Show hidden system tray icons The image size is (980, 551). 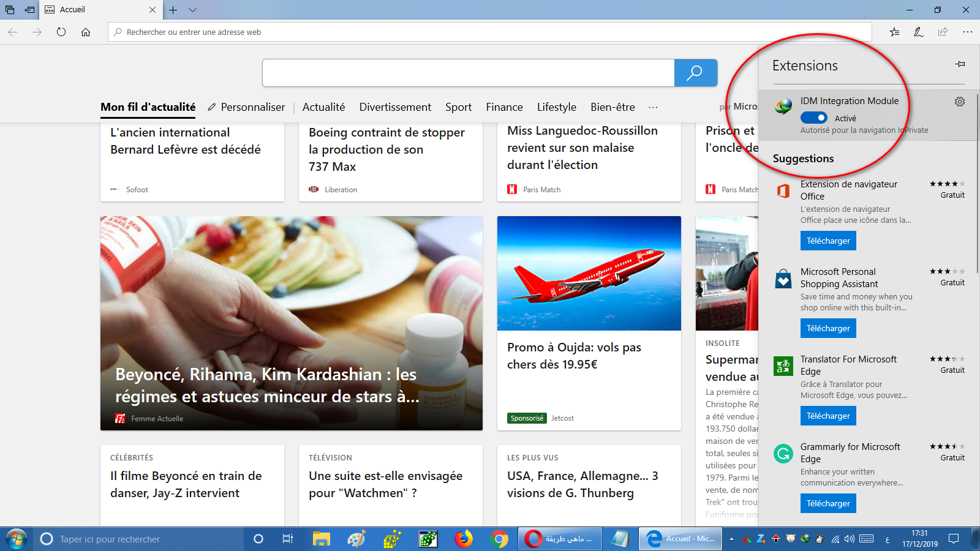731,539
